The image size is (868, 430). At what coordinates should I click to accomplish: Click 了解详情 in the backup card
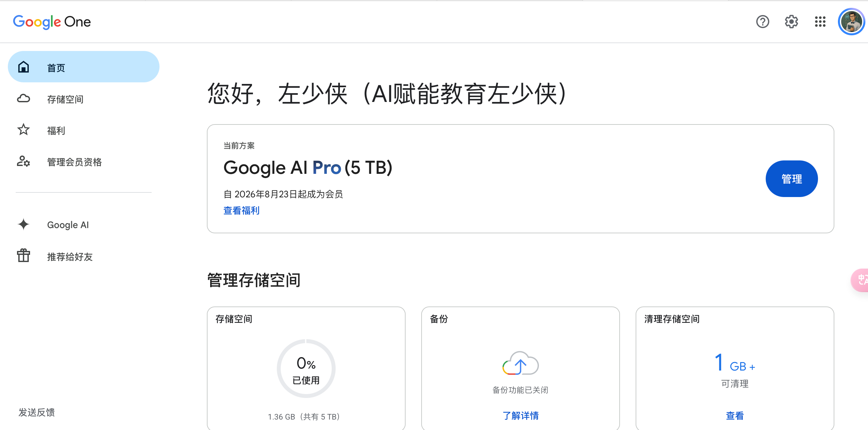pyautogui.click(x=520, y=416)
